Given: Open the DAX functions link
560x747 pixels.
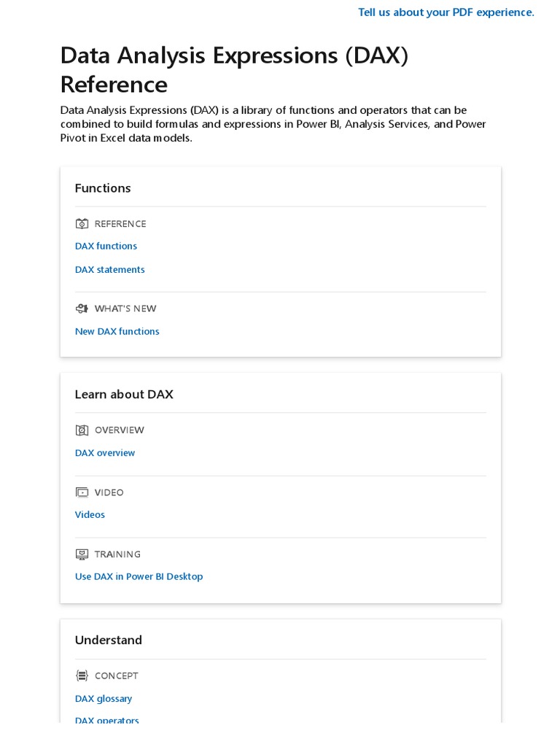Looking at the screenshot, I should click(x=106, y=247).
